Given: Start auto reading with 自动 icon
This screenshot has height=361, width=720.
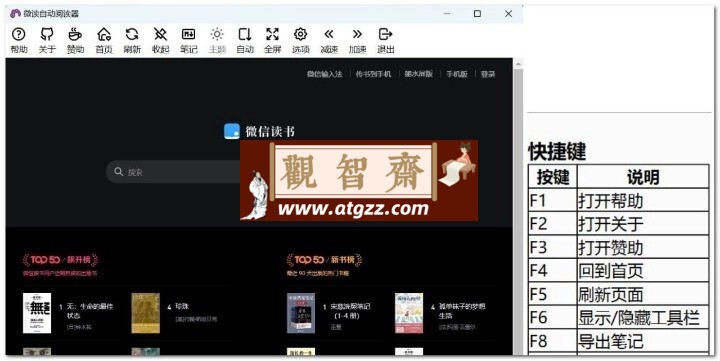Looking at the screenshot, I should 245,34.
